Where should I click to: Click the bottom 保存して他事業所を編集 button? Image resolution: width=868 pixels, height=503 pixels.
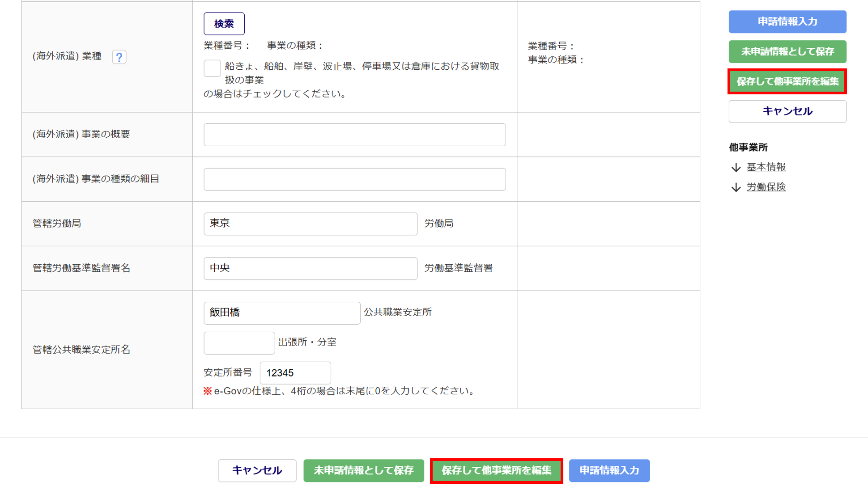[496, 470]
